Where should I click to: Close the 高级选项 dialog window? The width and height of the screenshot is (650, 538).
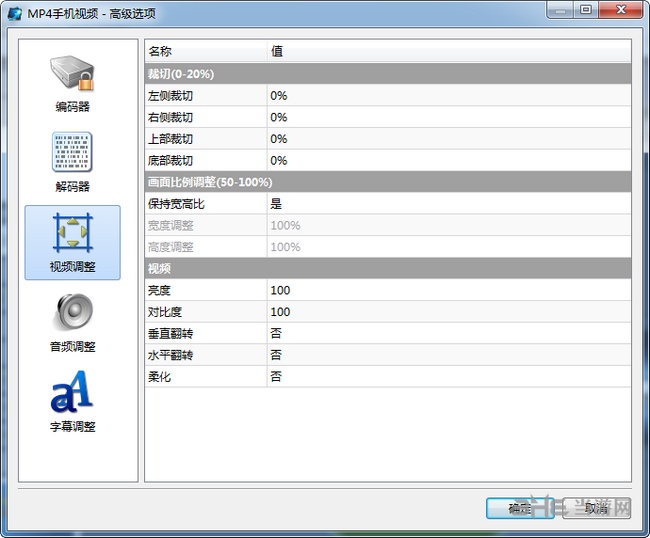[621, 10]
